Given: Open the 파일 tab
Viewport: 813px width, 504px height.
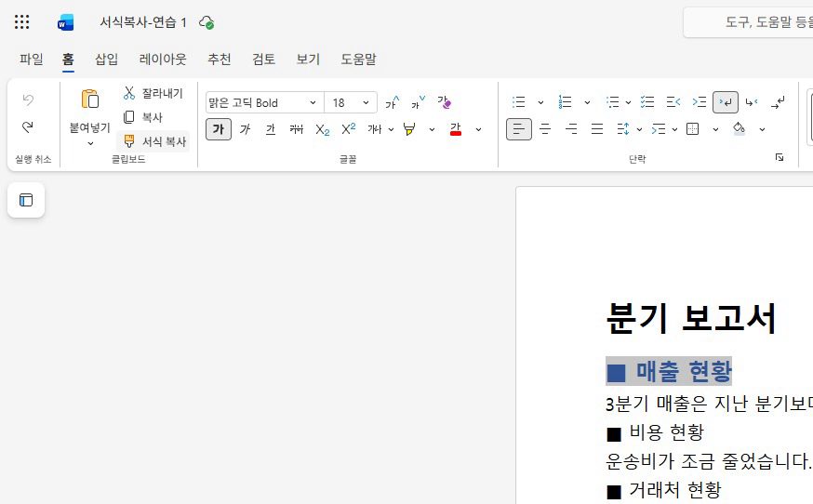Looking at the screenshot, I should click(31, 60).
